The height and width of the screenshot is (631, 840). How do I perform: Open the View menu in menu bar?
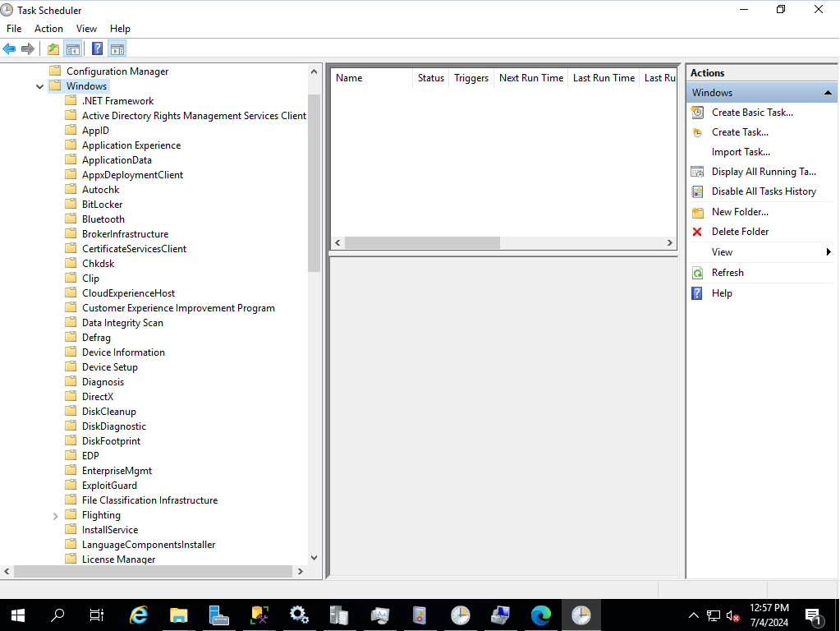(86, 29)
